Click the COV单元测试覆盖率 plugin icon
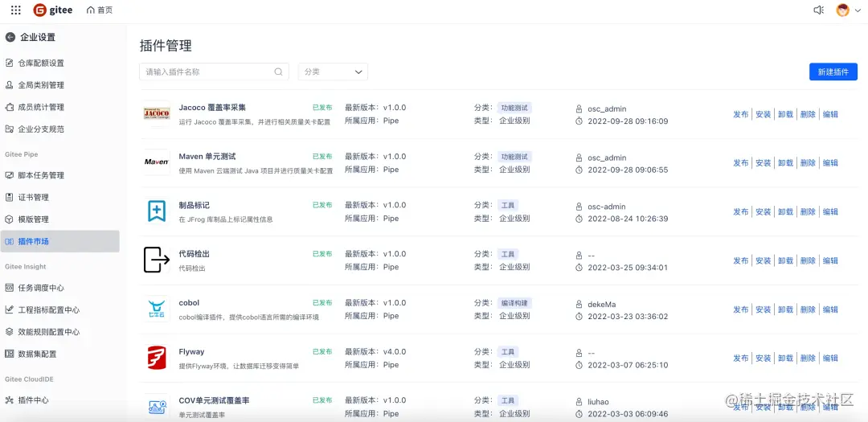This screenshot has height=422, width=868. [x=157, y=407]
